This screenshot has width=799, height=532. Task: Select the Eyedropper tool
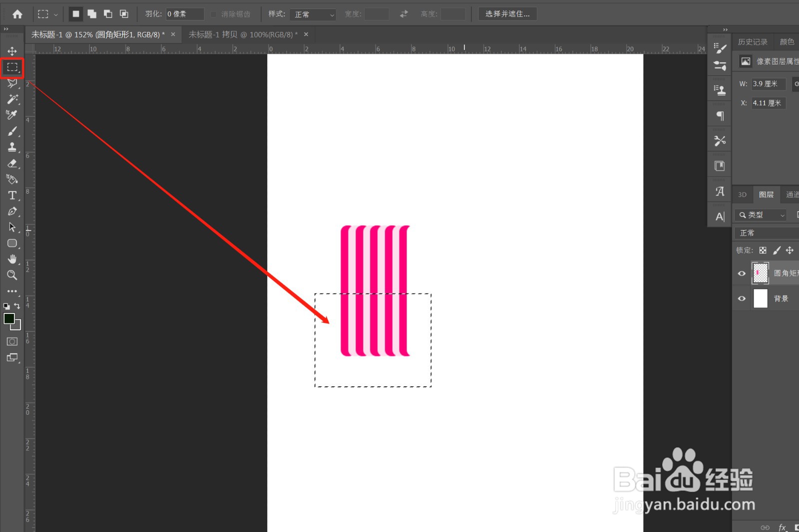click(x=12, y=115)
